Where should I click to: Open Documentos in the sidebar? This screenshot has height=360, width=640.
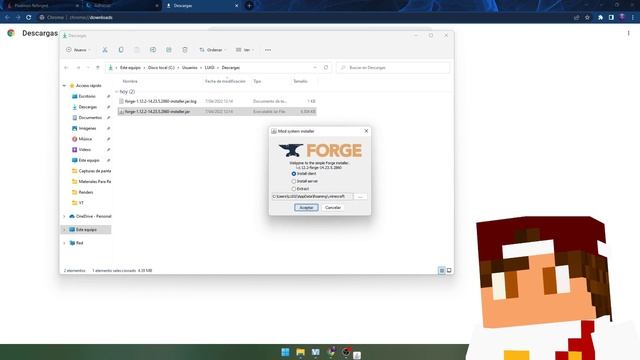click(90, 118)
